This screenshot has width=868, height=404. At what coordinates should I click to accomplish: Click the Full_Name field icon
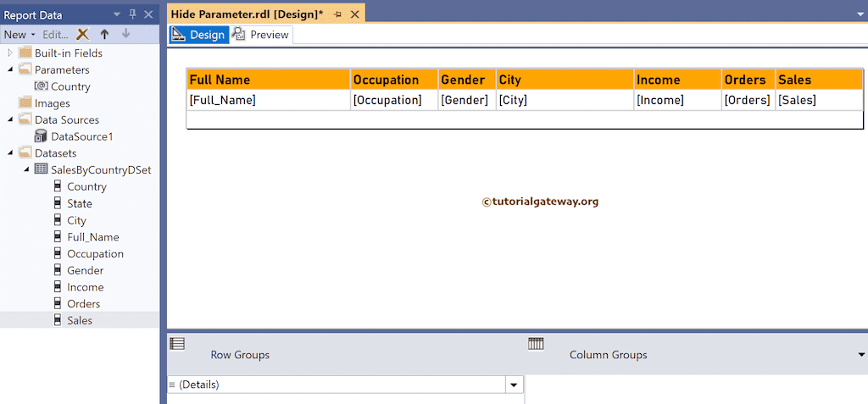(57, 237)
